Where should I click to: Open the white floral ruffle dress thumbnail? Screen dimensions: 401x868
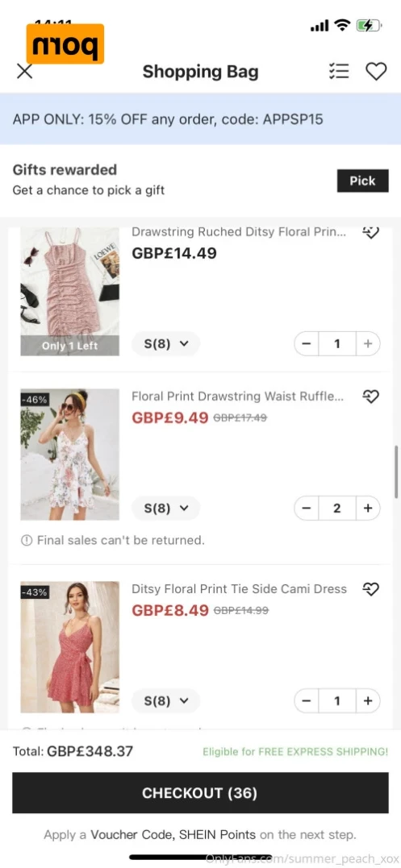[x=69, y=455]
